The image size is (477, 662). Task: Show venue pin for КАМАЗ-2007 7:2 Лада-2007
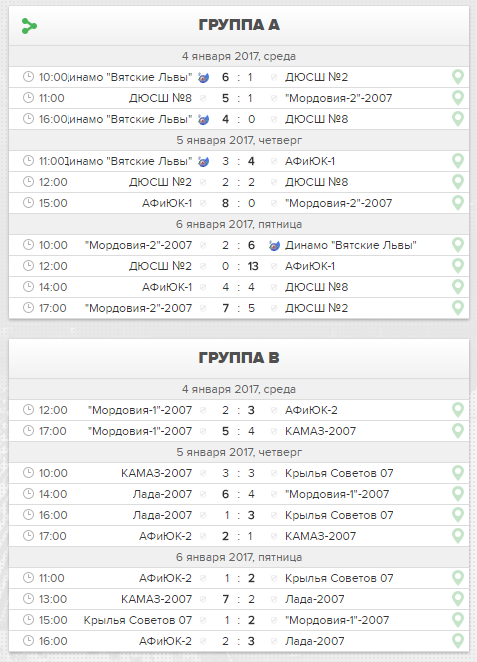[x=458, y=600]
